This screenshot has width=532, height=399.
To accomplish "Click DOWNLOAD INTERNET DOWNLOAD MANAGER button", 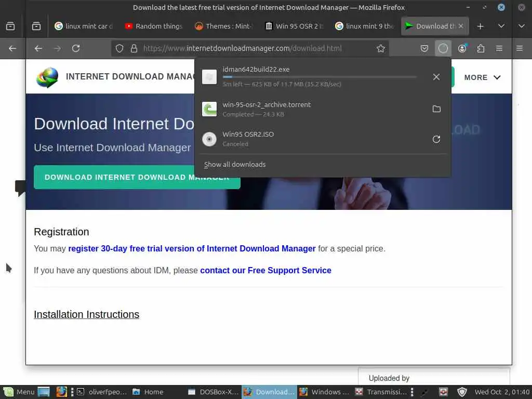I will 137,177.
